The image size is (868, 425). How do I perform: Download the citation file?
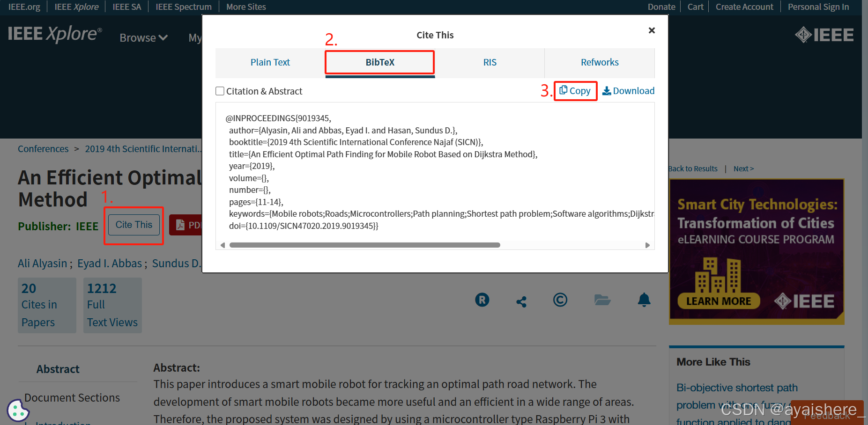pyautogui.click(x=628, y=91)
